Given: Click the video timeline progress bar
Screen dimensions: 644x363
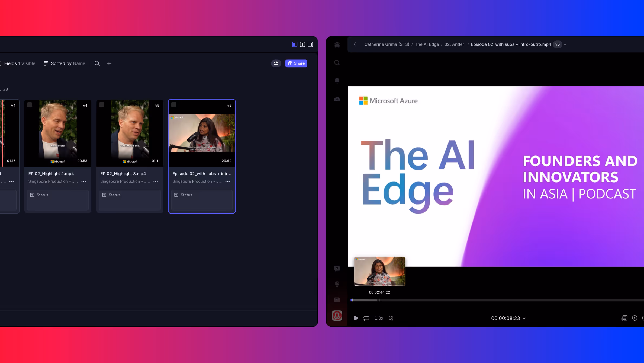Looking at the screenshot, I should click(497, 300).
